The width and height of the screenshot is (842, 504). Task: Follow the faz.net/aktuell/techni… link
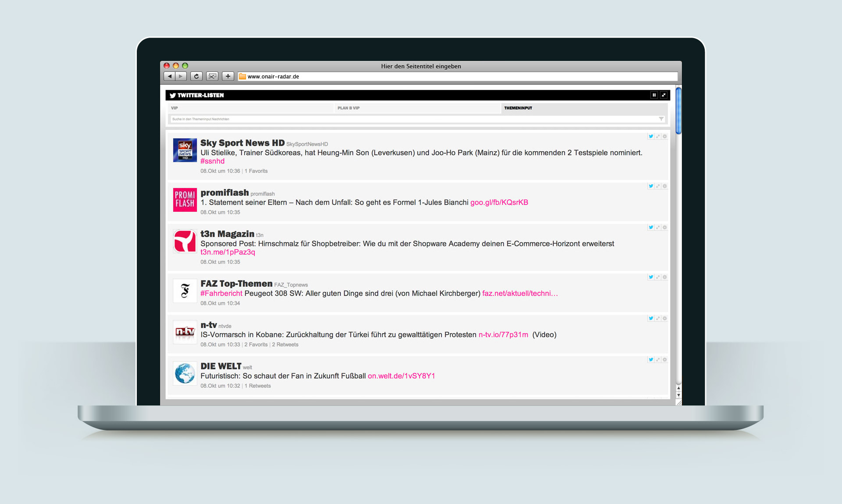click(520, 294)
